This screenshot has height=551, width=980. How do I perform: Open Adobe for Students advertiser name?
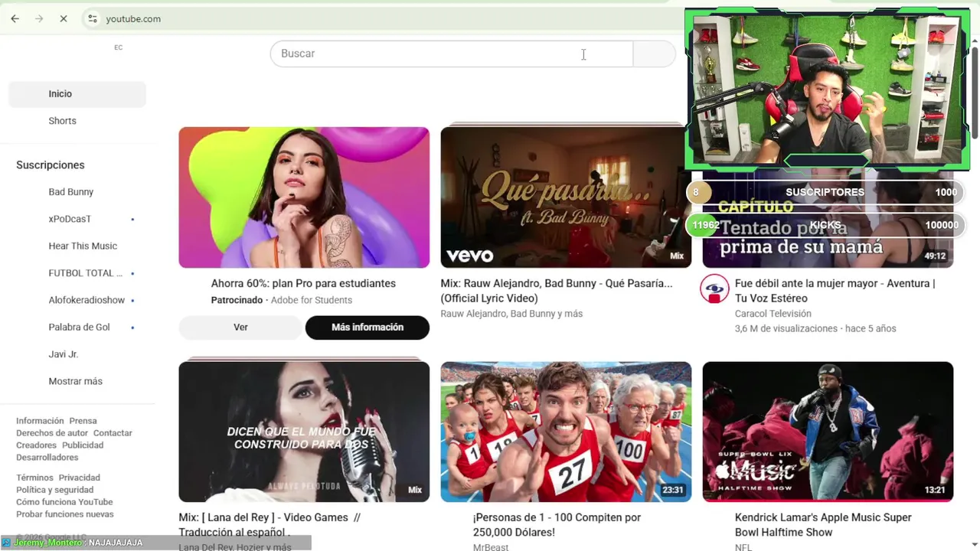[x=312, y=300]
